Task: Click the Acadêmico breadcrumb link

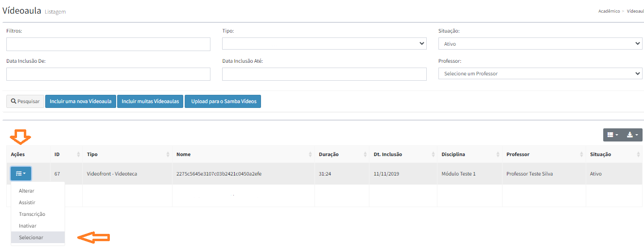Action: click(609, 11)
